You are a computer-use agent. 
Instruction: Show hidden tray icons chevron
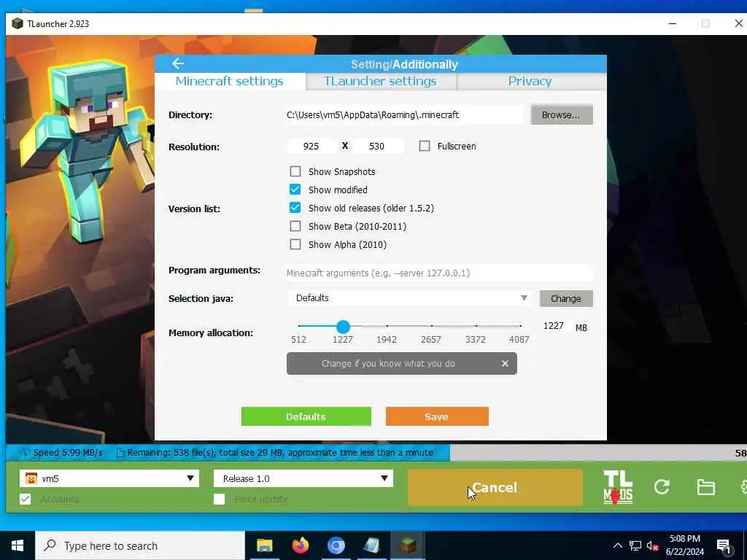(617, 545)
